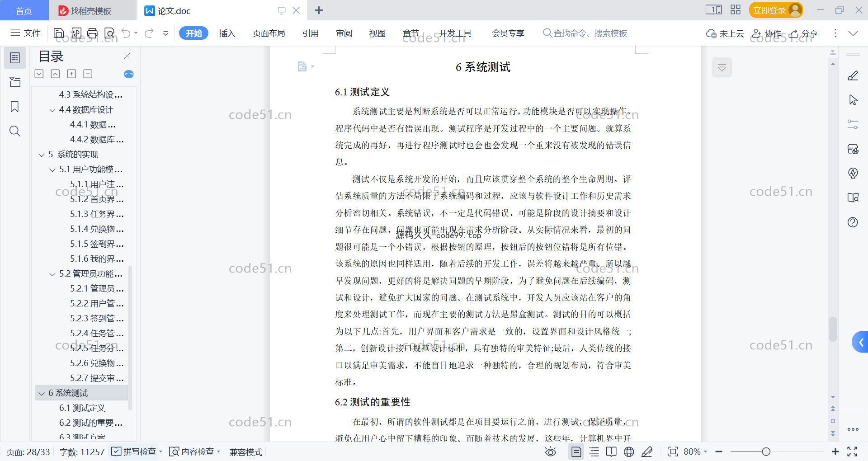
Task: Switch to the 审阅 ribbon tab
Action: (344, 33)
